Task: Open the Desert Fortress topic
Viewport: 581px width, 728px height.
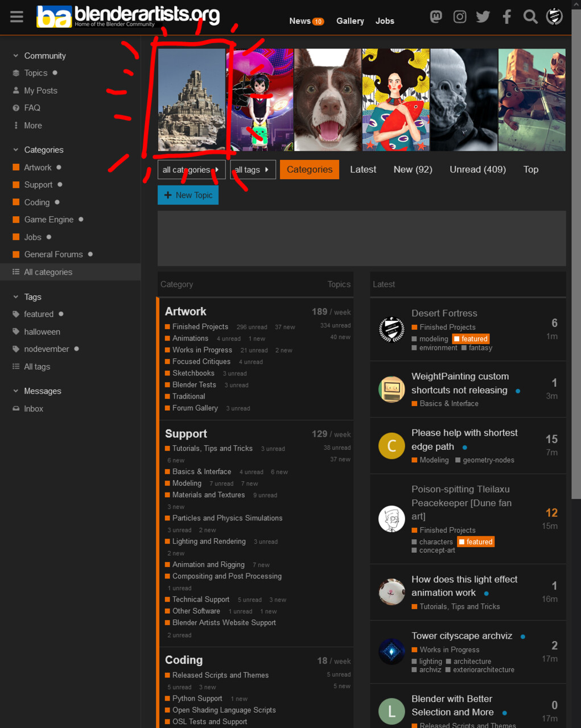Action: point(444,313)
